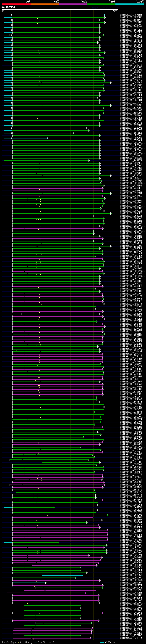Select the query label AV396568
The height and width of the screenshot is (644, 146).
pyautogui.click(x=8, y=8)
